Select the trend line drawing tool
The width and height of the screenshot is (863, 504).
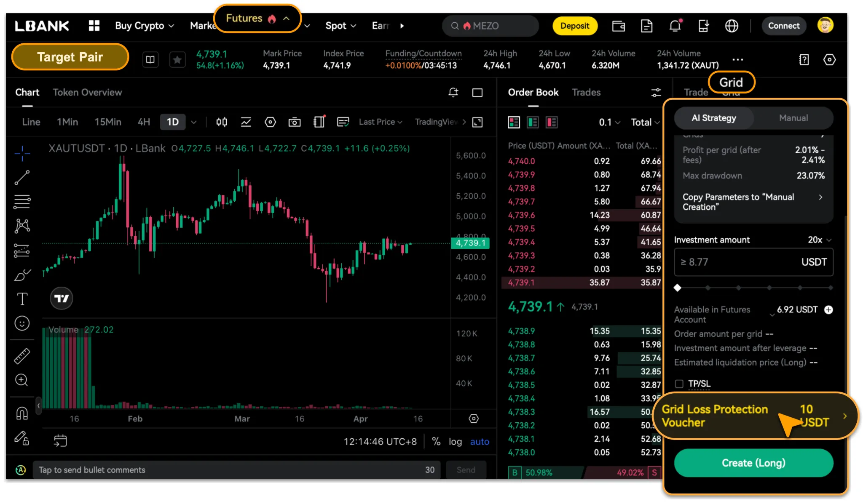[x=22, y=178]
